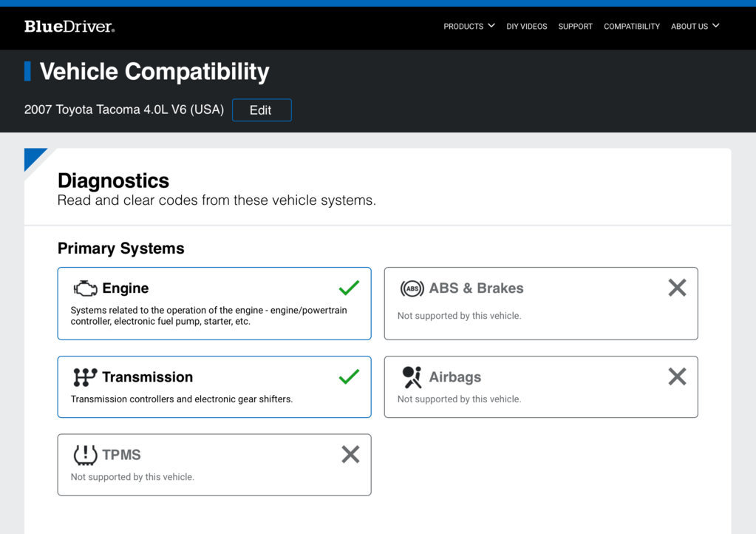This screenshot has width=756, height=534.
Task: Click the Transmission green checkmark
Action: (349, 376)
